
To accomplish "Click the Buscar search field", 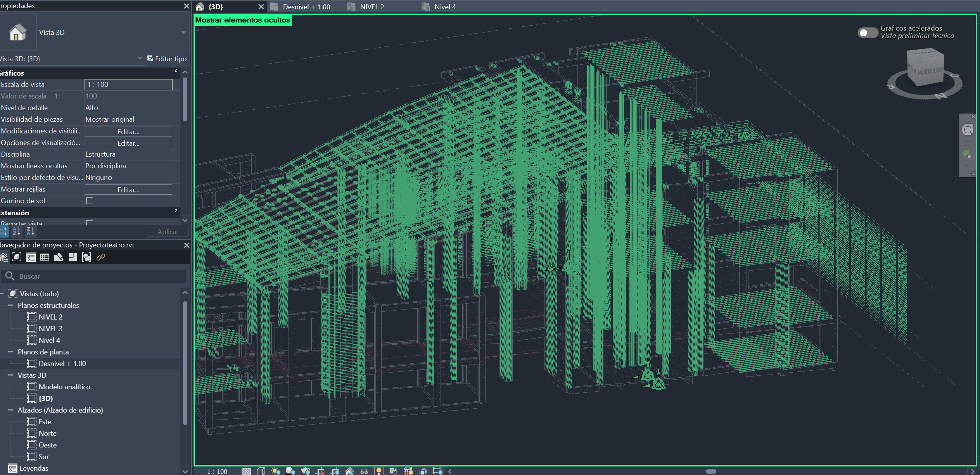I will tap(93, 276).
